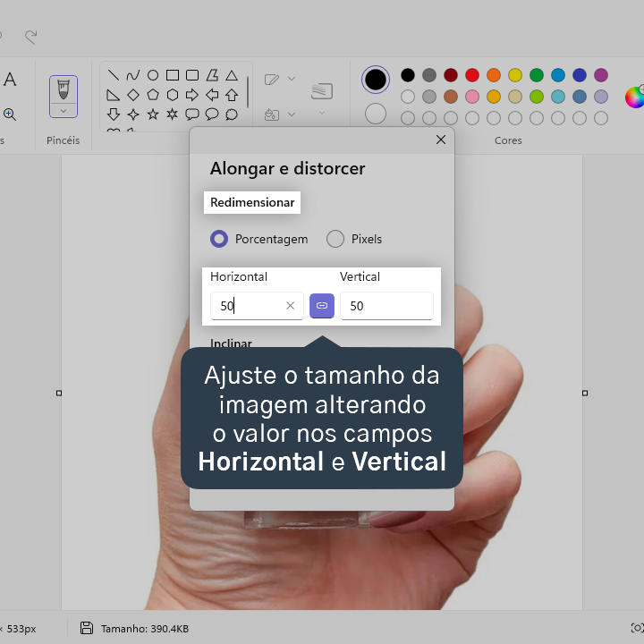
Task: Expand the size dropdown chevron
Action: (x=322, y=112)
